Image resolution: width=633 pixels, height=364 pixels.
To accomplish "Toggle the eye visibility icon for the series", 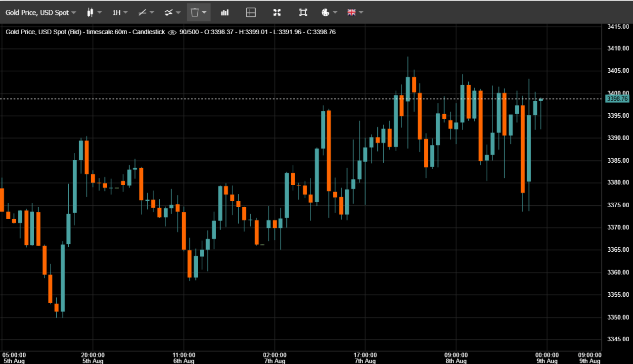I will click(x=172, y=32).
